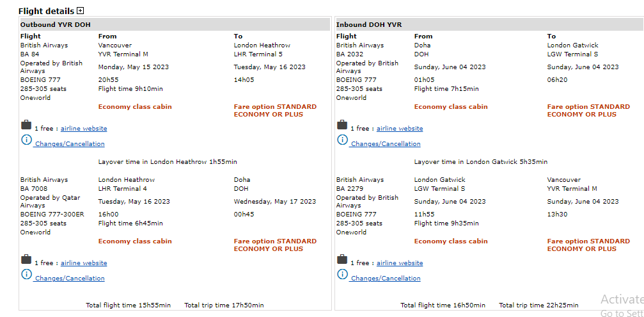Image resolution: width=644 pixels, height=317 pixels.
Task: Open airline website link for Heathrow–Doha flight
Action: click(84, 263)
